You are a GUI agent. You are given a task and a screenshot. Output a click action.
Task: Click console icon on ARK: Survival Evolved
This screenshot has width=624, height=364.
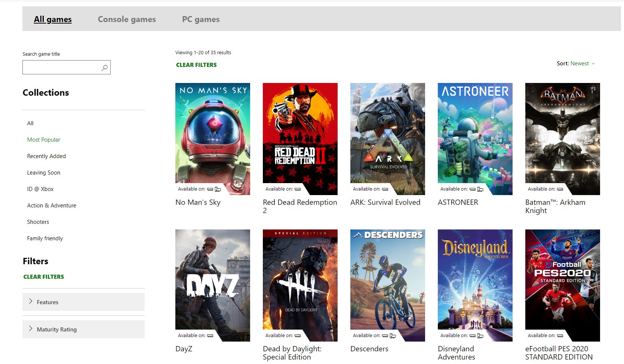point(385,189)
